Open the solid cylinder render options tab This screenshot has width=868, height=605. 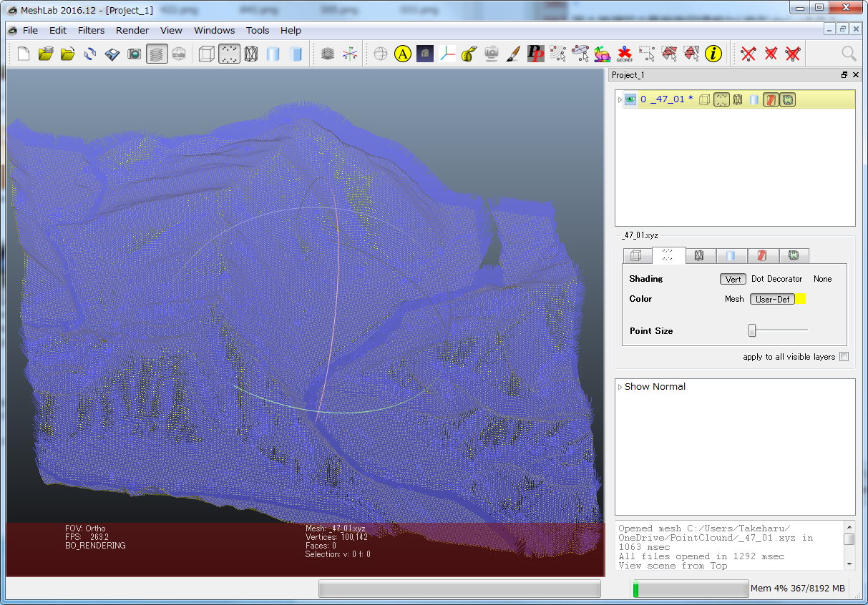(x=731, y=256)
